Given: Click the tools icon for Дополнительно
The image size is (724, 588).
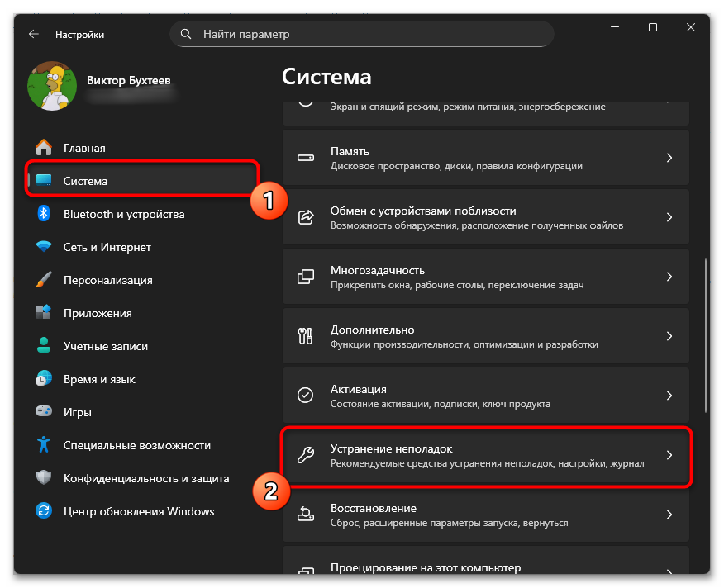Looking at the screenshot, I should click(x=305, y=336).
